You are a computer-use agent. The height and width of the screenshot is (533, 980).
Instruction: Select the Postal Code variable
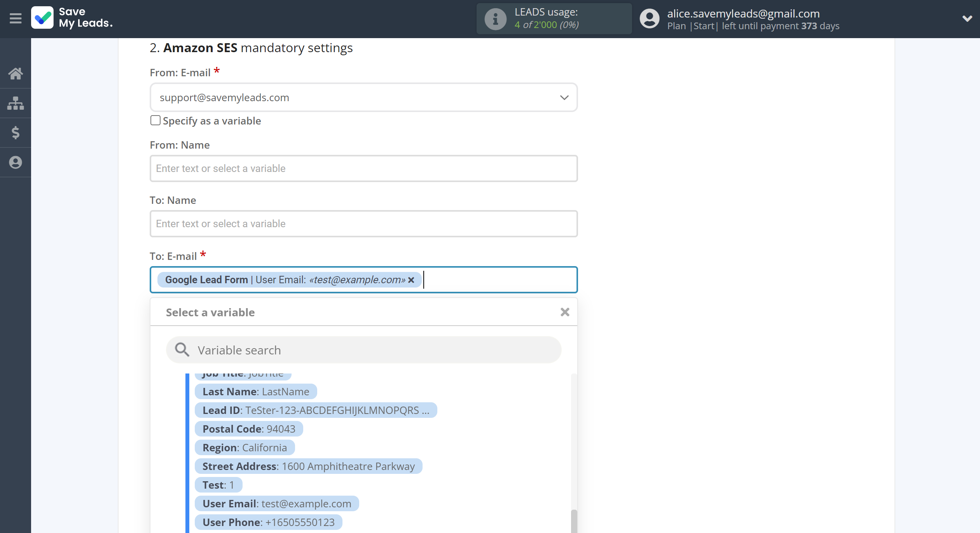(249, 429)
